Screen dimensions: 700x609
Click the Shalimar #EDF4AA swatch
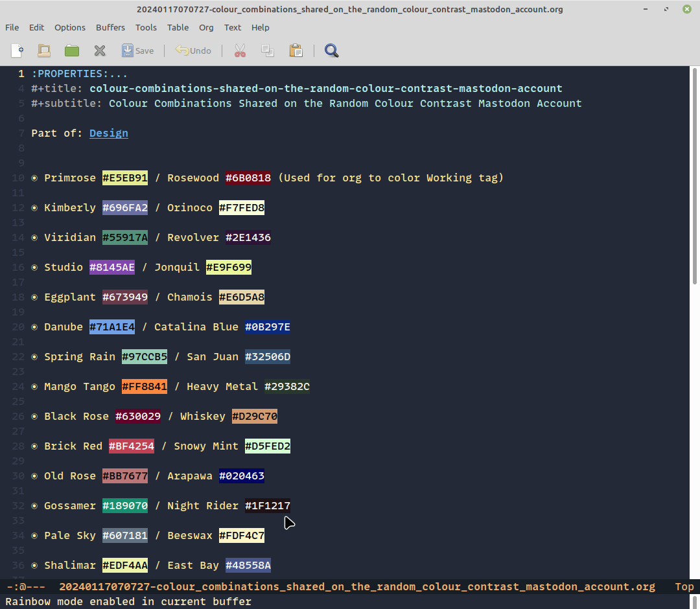coord(125,566)
